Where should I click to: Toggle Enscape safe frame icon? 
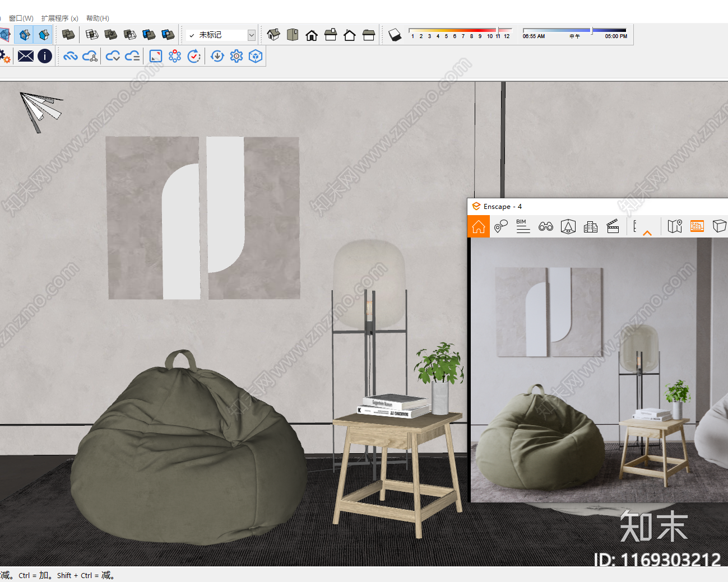pyautogui.click(x=568, y=226)
